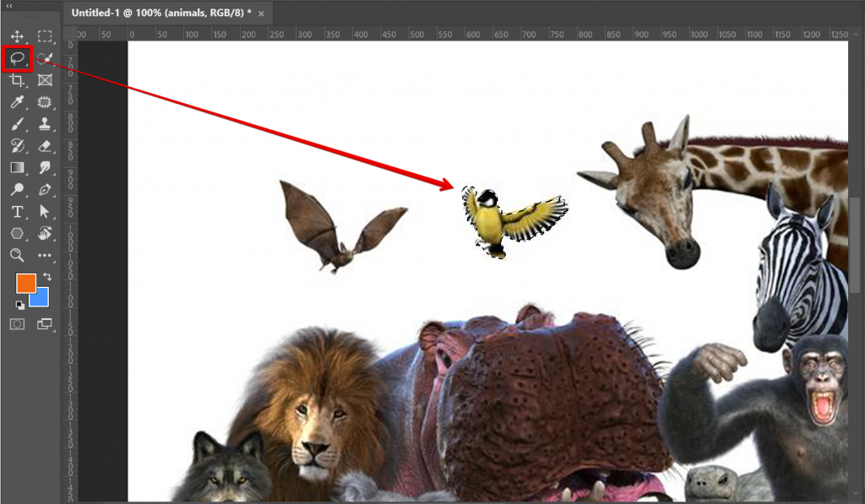Viewport: 865px width, 504px height.
Task: Select the Crop tool
Action: 18,80
